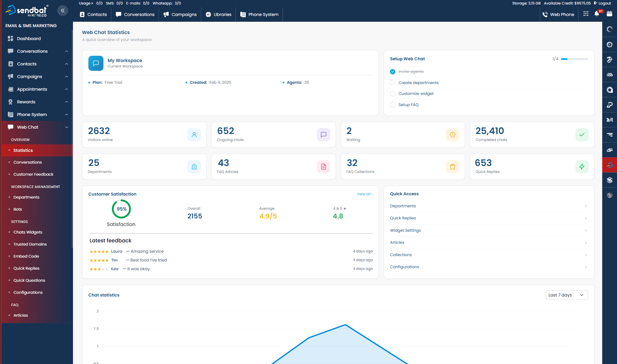Click the top circle app icon in right rail
Screen dimensions: 617x364
coord(610,29)
